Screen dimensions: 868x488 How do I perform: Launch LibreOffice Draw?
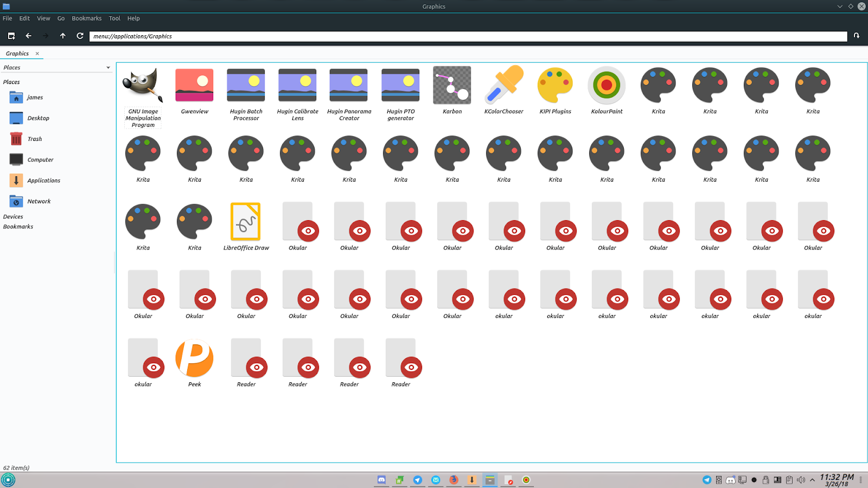click(245, 222)
